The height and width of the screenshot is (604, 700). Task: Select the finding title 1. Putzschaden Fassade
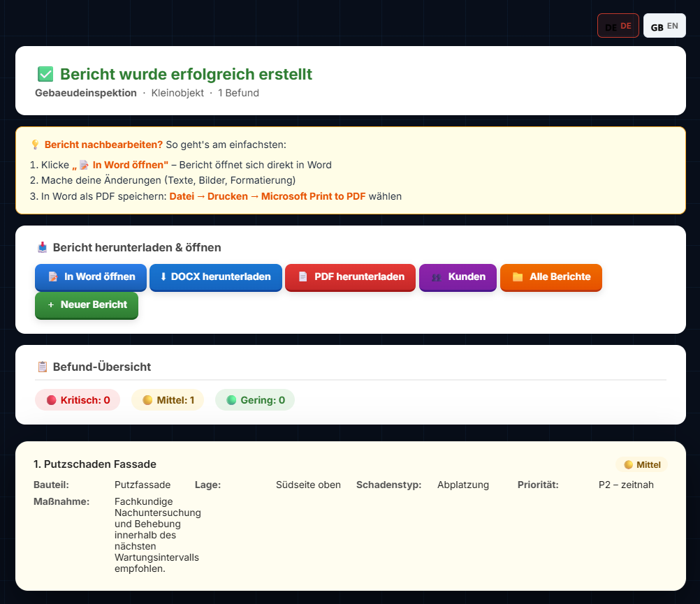click(95, 464)
